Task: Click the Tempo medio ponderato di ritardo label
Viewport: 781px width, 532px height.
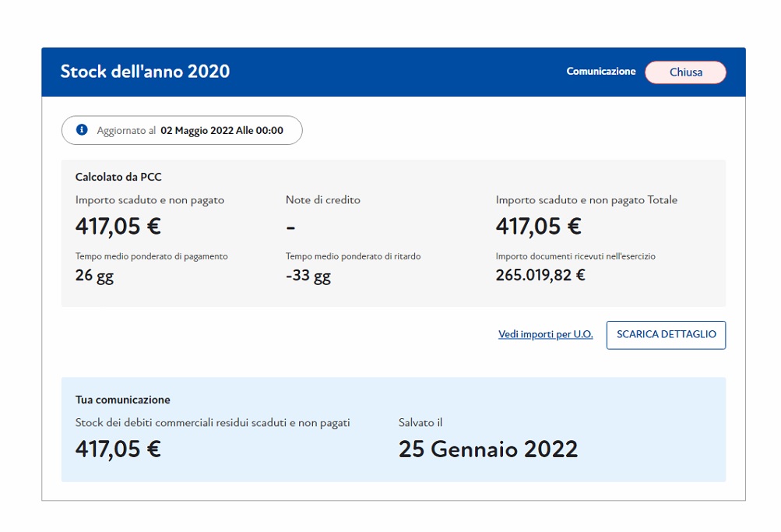Action: pos(353,256)
